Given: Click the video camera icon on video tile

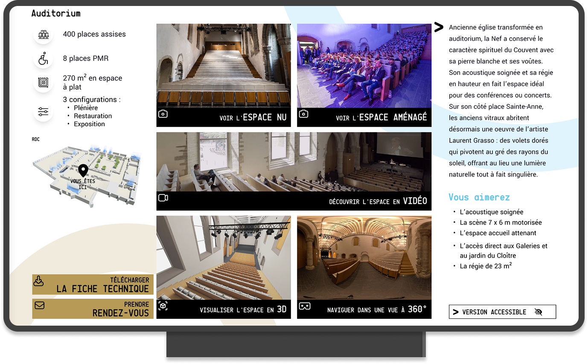Looking at the screenshot, I should pos(163,198).
